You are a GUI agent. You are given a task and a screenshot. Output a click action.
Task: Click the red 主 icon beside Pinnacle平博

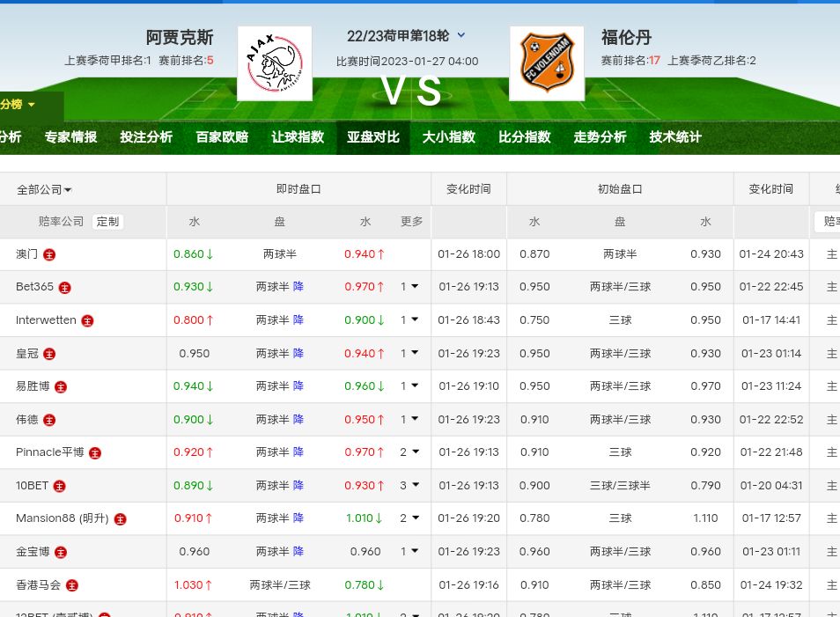(95, 453)
